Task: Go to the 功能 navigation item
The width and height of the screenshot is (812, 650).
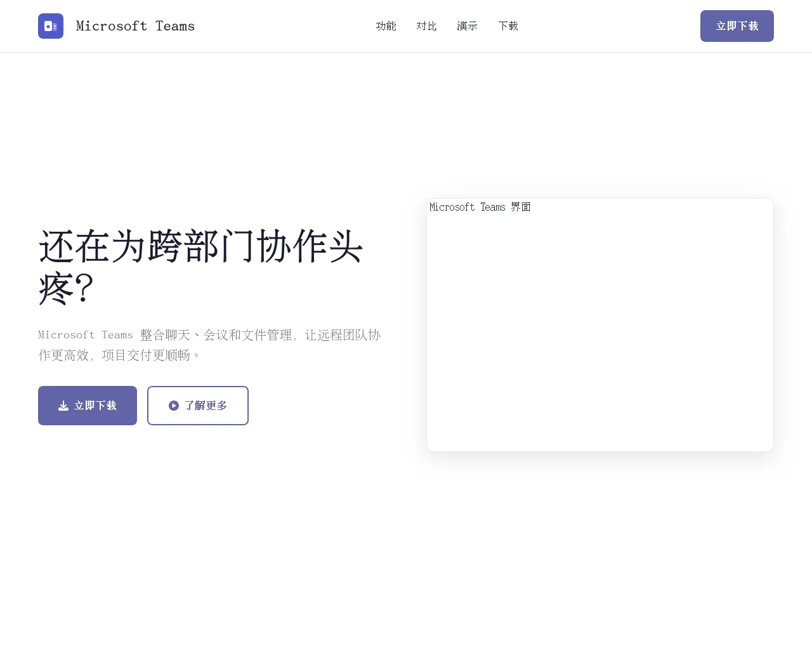Action: coord(386,26)
